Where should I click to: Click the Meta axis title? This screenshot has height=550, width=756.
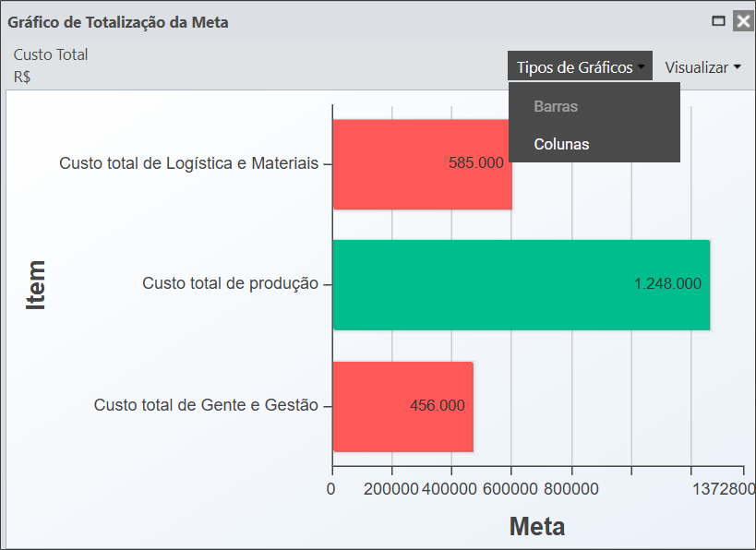537,527
